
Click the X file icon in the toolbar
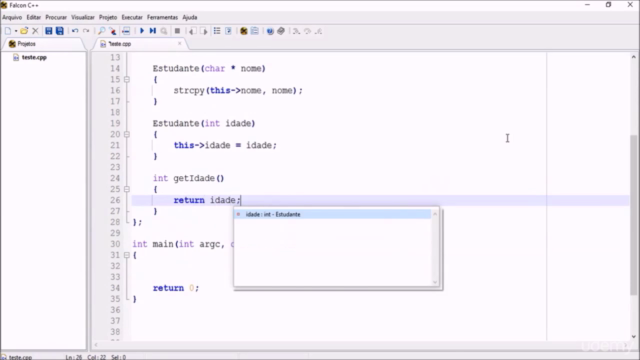point(36,31)
